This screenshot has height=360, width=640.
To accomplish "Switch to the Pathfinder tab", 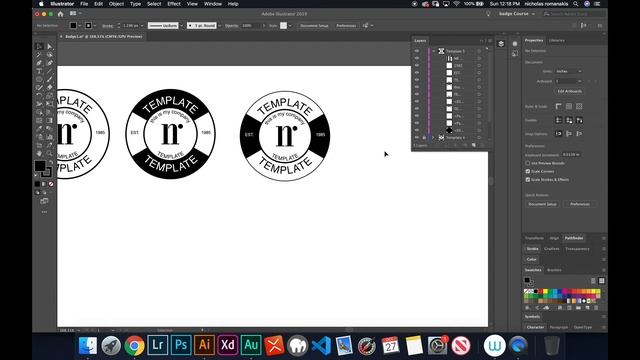I will [574, 238].
